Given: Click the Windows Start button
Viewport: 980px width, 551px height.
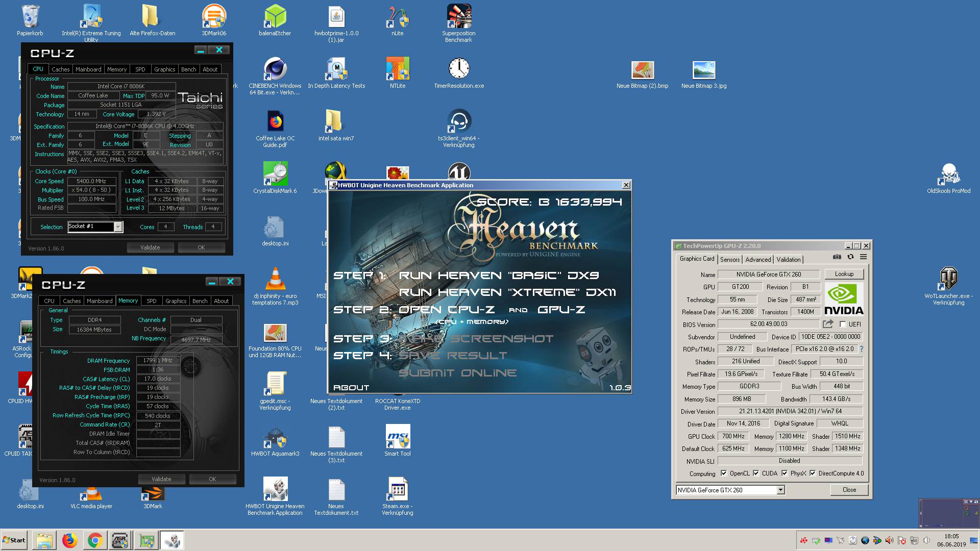Looking at the screenshot, I should point(14,540).
